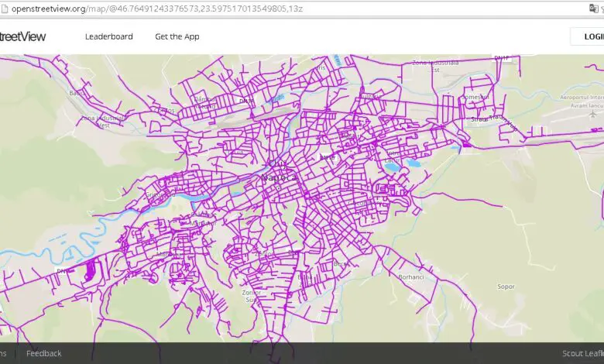
Task: Click the Aeroportul Avram Iancu label
Action: tap(582, 101)
